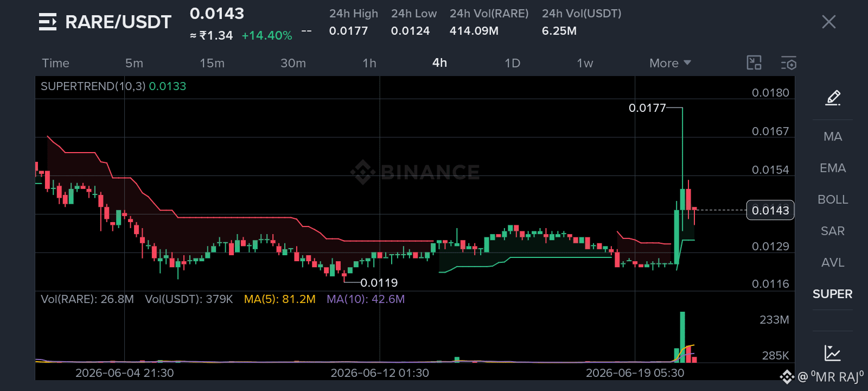The image size is (868, 391).
Task: Toggle the EMA indicator
Action: 833,168
